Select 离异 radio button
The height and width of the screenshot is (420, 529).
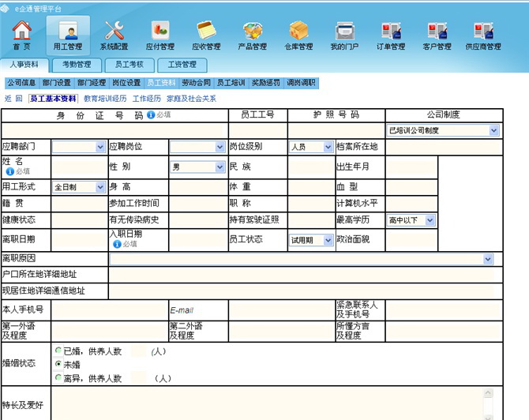coord(58,377)
